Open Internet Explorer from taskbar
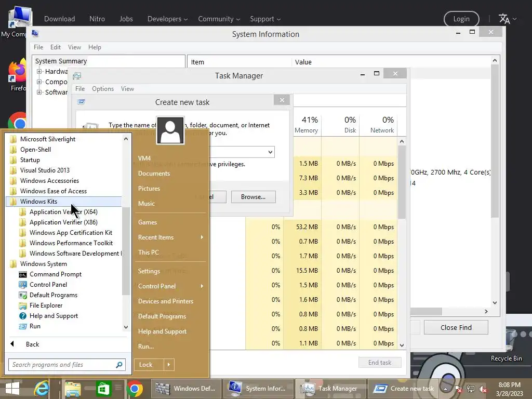 coord(42,389)
